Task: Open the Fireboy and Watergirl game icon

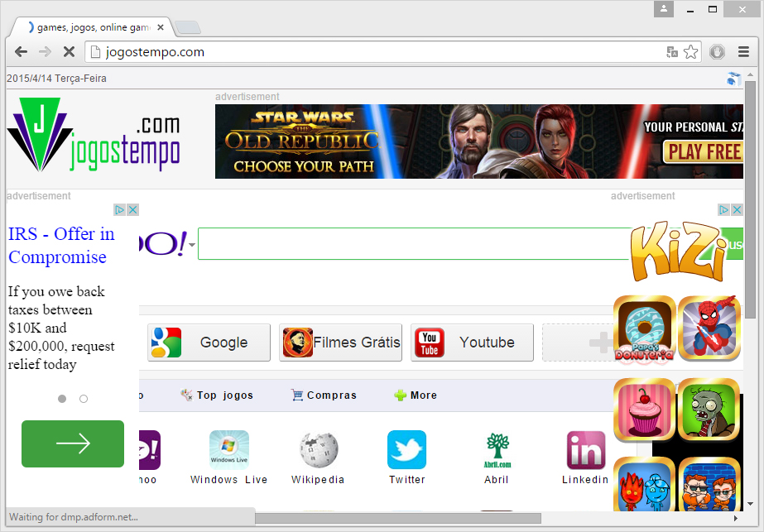Action: pyautogui.click(x=644, y=485)
